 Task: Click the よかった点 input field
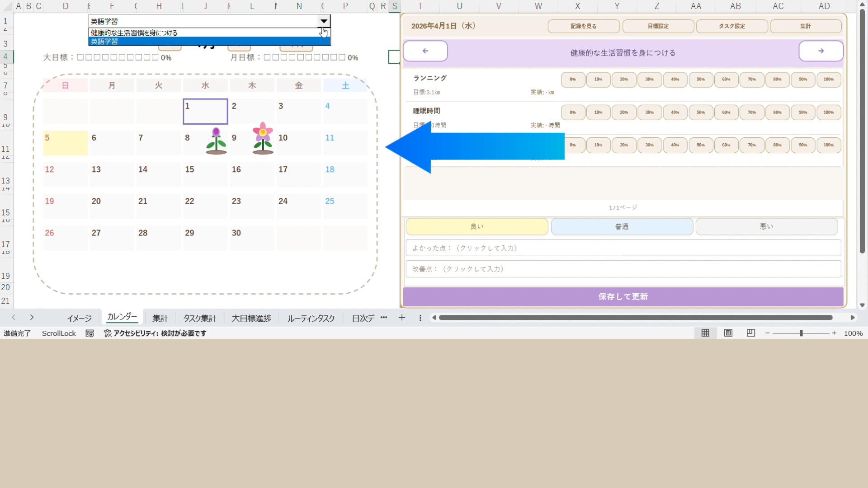[623, 248]
